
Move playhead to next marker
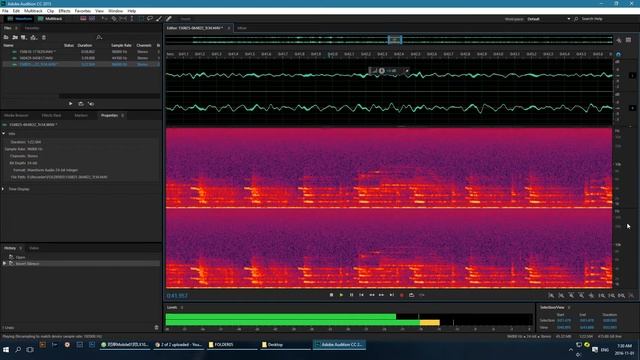pyautogui.click(x=391, y=295)
